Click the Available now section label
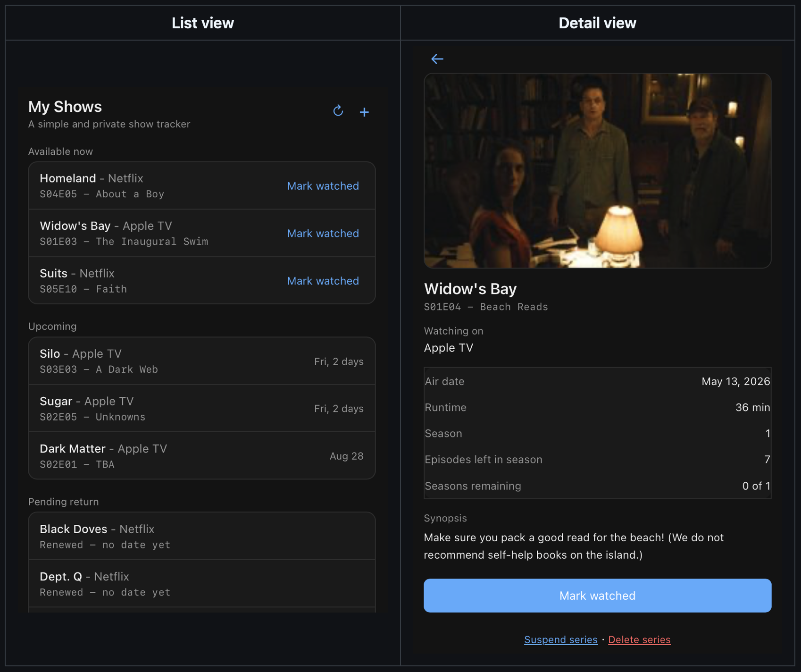 click(x=61, y=151)
